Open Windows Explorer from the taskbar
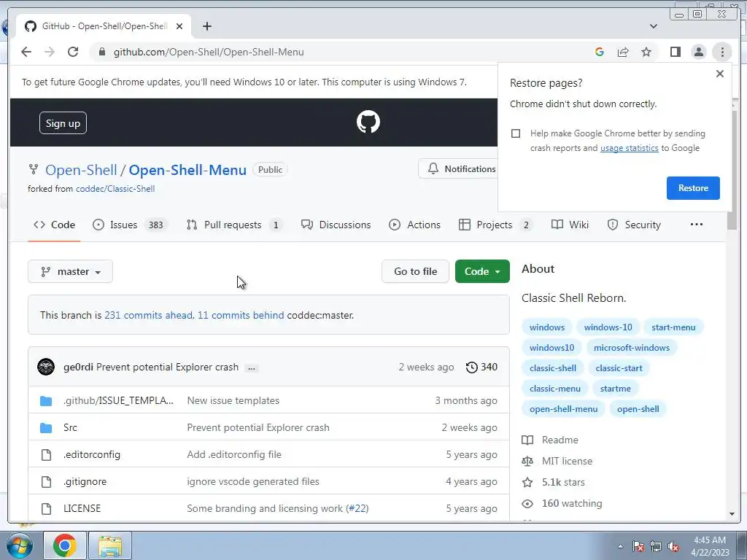The width and height of the screenshot is (747, 560). point(111,545)
